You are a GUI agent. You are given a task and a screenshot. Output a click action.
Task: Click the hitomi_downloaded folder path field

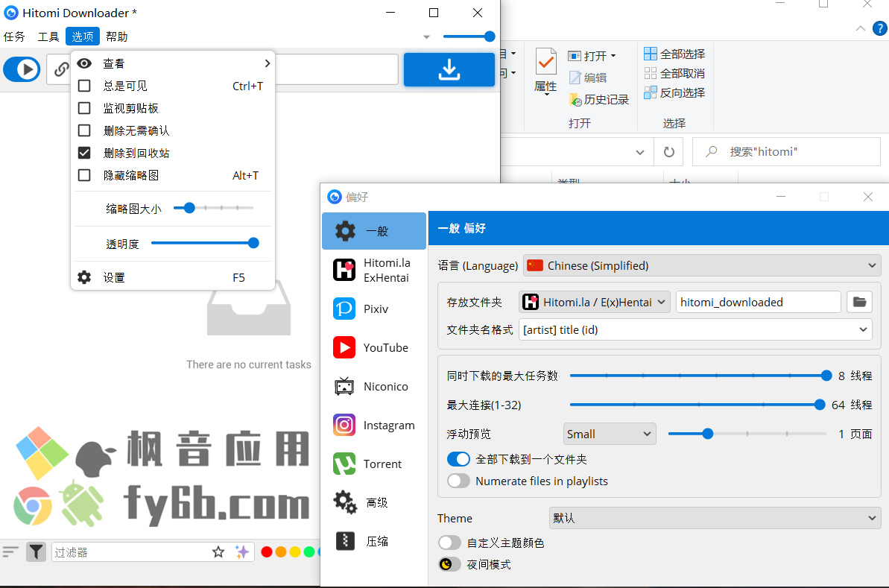coord(758,303)
